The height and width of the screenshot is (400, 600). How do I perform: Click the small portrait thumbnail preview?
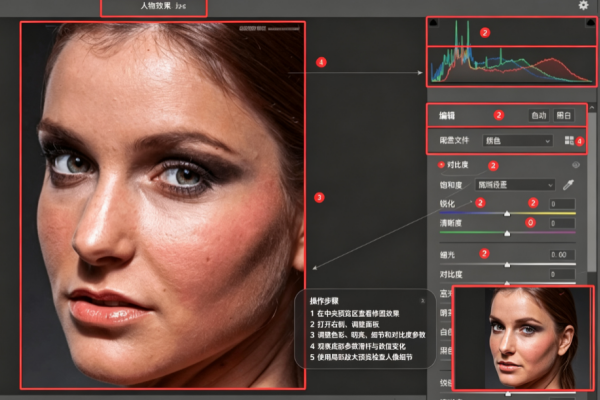point(523,338)
